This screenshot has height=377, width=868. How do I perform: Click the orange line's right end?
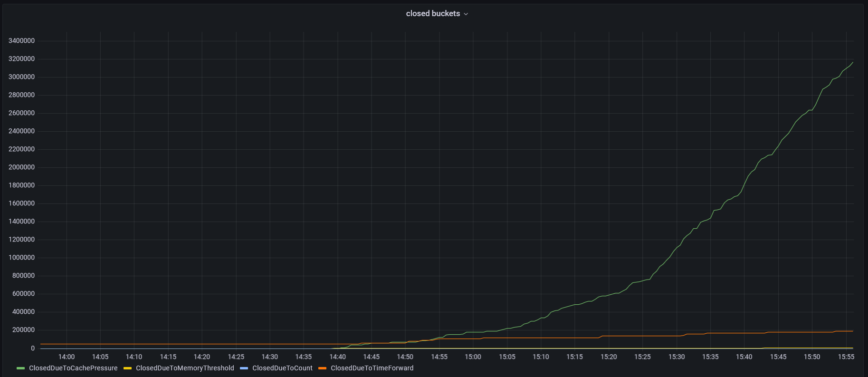852,331
